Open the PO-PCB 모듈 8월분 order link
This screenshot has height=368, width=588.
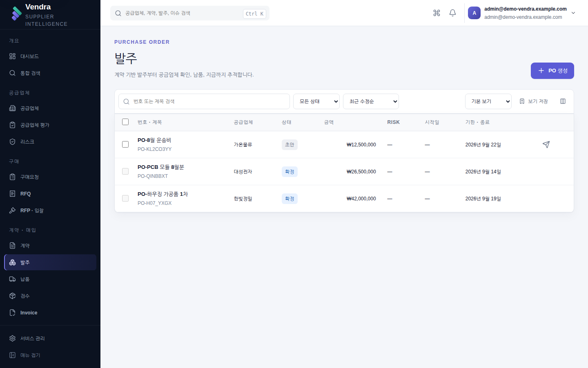coord(161,167)
